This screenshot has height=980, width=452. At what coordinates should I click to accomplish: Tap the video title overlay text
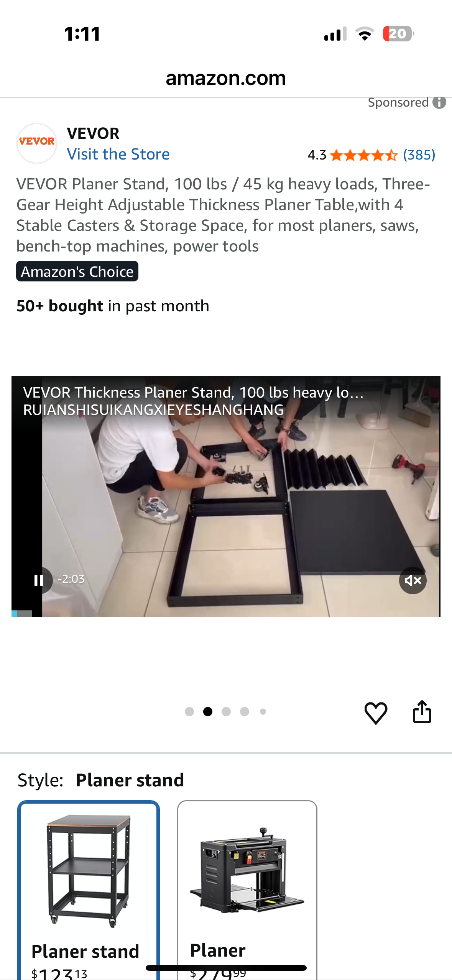[193, 401]
